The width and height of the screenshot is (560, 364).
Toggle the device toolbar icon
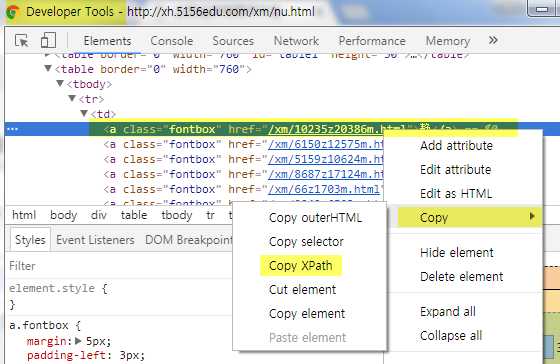coord(48,40)
